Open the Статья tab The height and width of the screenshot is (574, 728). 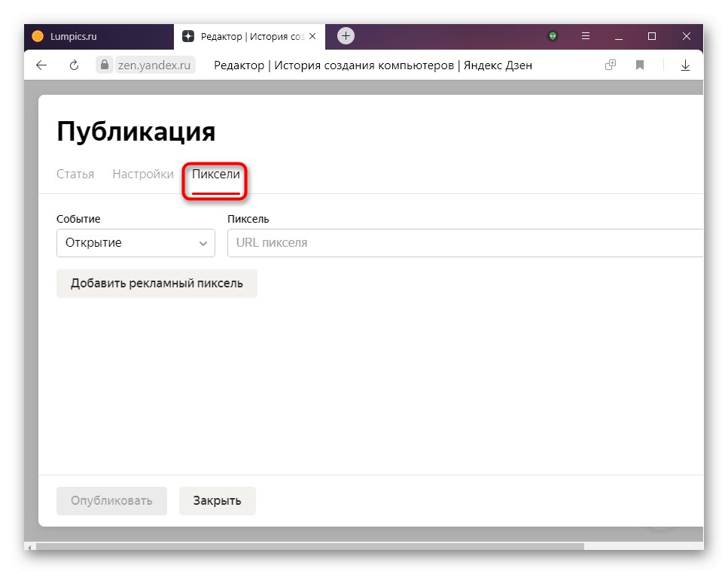tap(75, 173)
